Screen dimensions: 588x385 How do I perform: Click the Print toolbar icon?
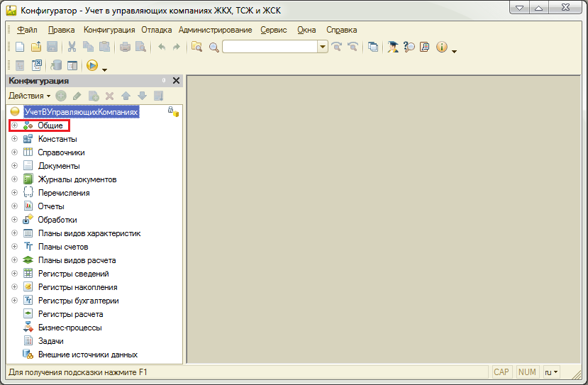point(125,47)
